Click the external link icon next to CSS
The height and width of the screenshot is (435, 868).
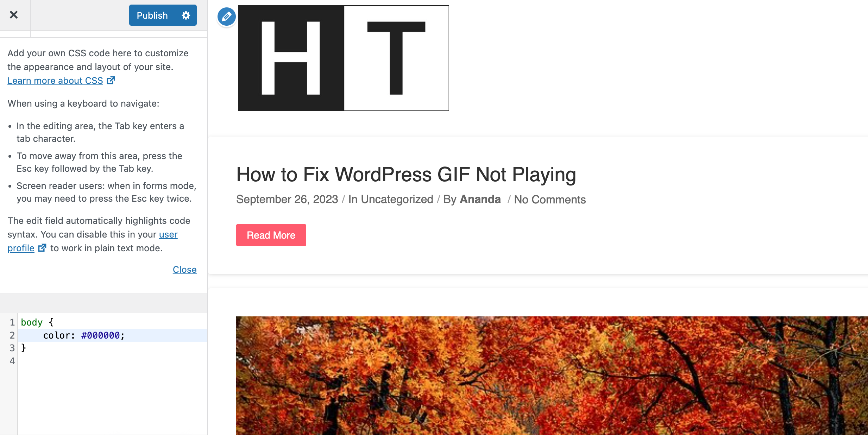112,81
